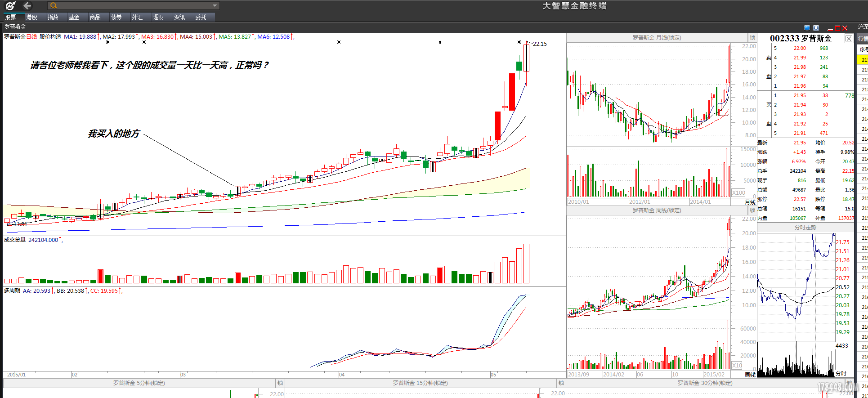868x398 pixels.
Task: Click the blue '1' panel icon
Action: click(x=807, y=28)
